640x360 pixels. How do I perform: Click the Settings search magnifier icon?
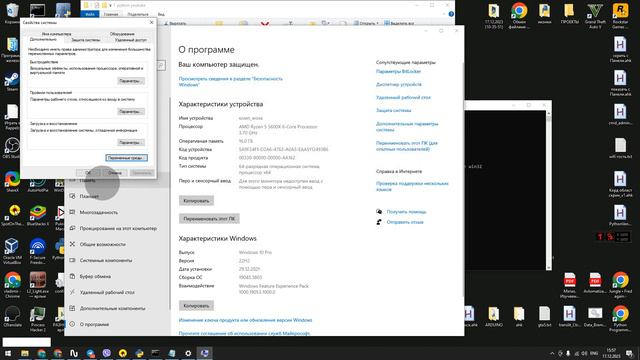pos(161,65)
